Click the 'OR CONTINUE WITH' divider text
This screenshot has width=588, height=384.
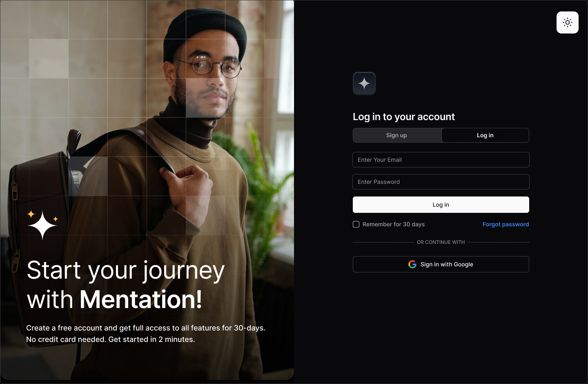[441, 242]
